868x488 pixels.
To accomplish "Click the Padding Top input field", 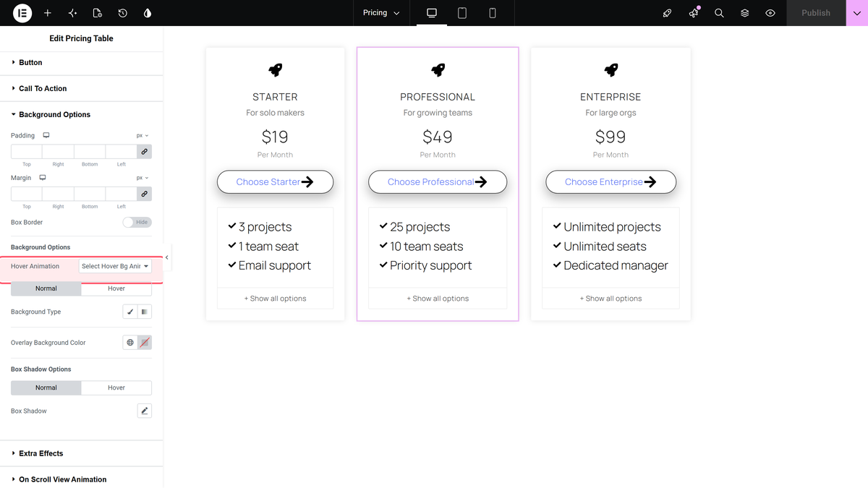I will coord(27,152).
